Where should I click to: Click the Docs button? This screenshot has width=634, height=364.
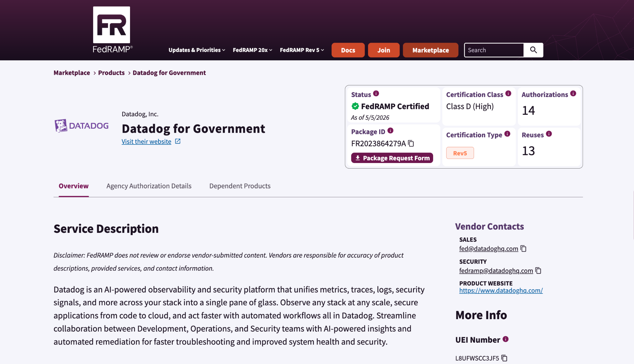point(348,50)
